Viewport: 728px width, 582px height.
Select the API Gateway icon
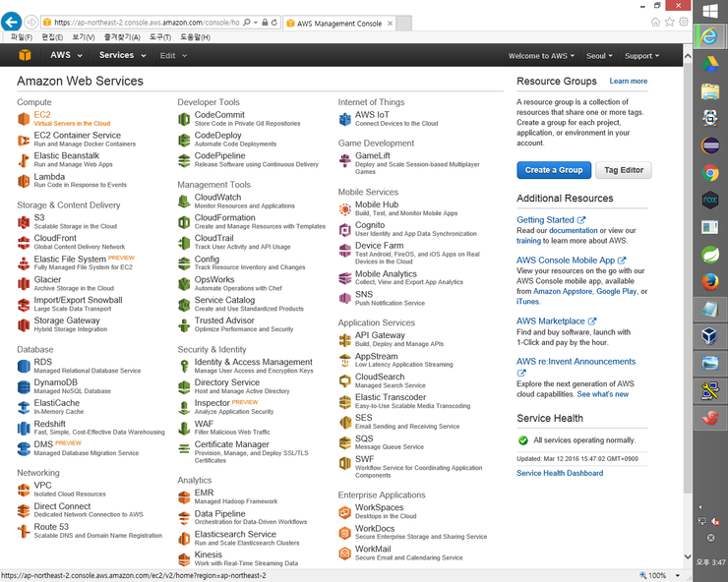tap(345, 339)
